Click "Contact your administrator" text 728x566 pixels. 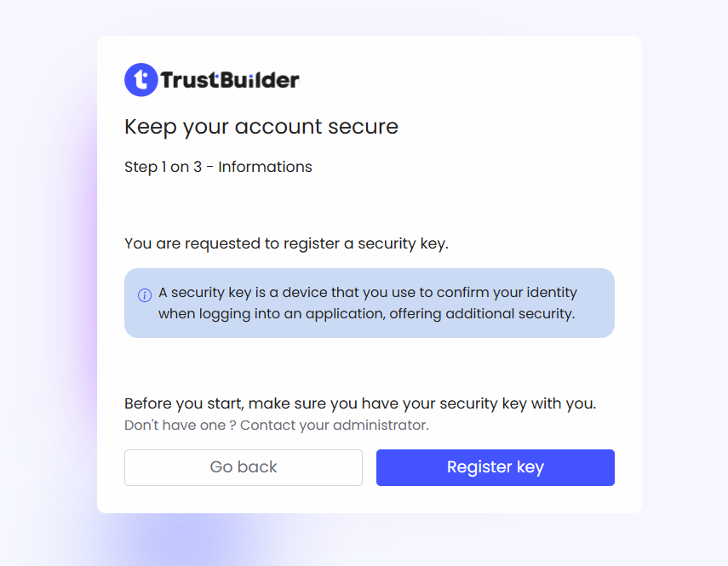[335, 425]
